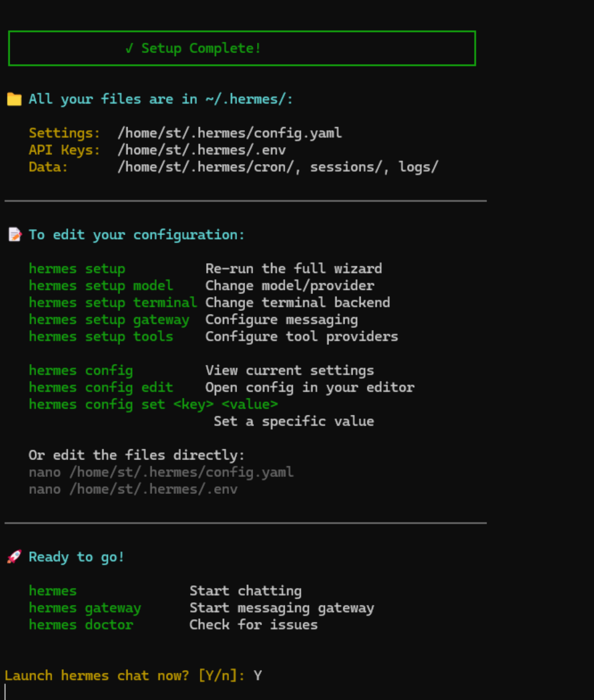Click the Data directories path line

278,167
